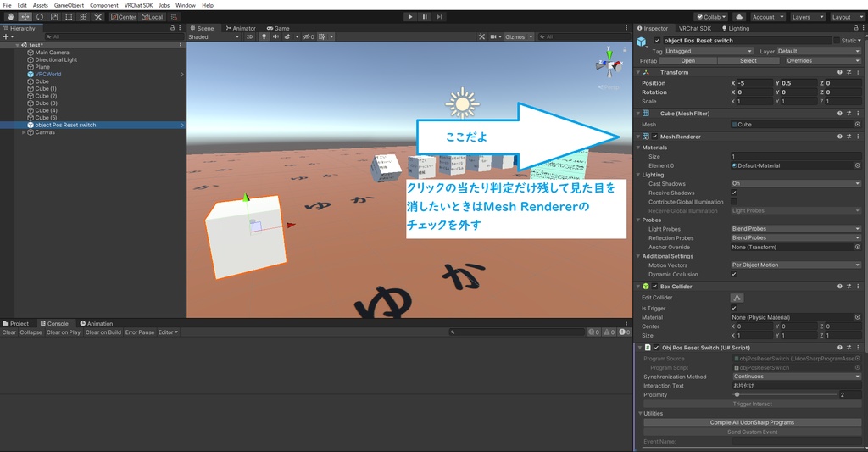Image resolution: width=868 pixels, height=452 pixels.
Task: Add new object with plus button in Hierarchy
Action: pyautogui.click(x=6, y=36)
